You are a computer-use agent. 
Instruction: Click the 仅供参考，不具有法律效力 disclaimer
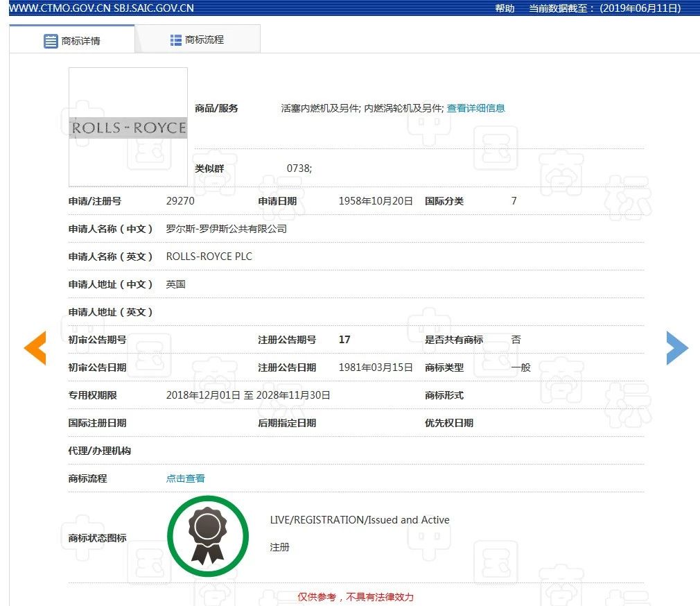pyautogui.click(x=356, y=597)
